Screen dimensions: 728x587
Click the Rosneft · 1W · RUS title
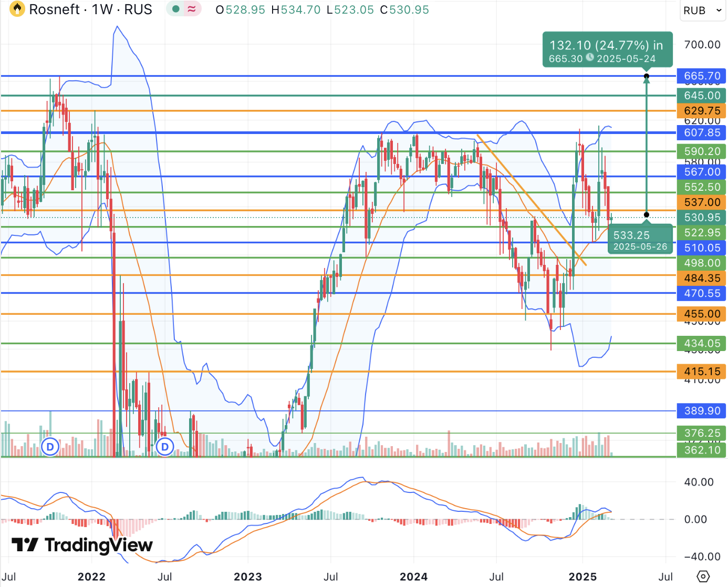[x=90, y=9]
